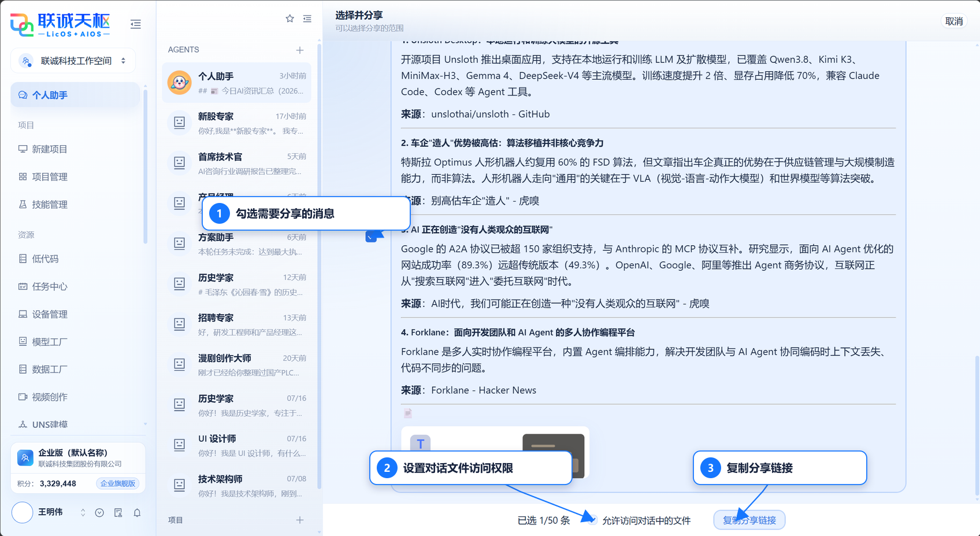Open 数据工厂 in the sidebar
This screenshot has width=980, height=536.
[x=75, y=369]
